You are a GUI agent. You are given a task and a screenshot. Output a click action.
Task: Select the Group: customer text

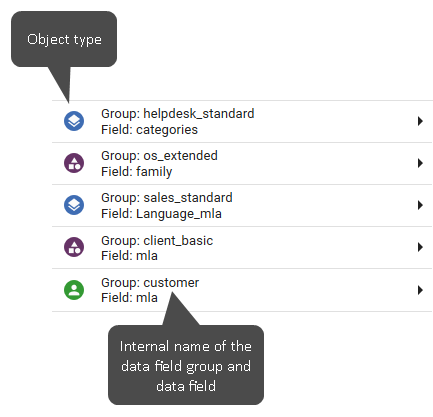150,283
